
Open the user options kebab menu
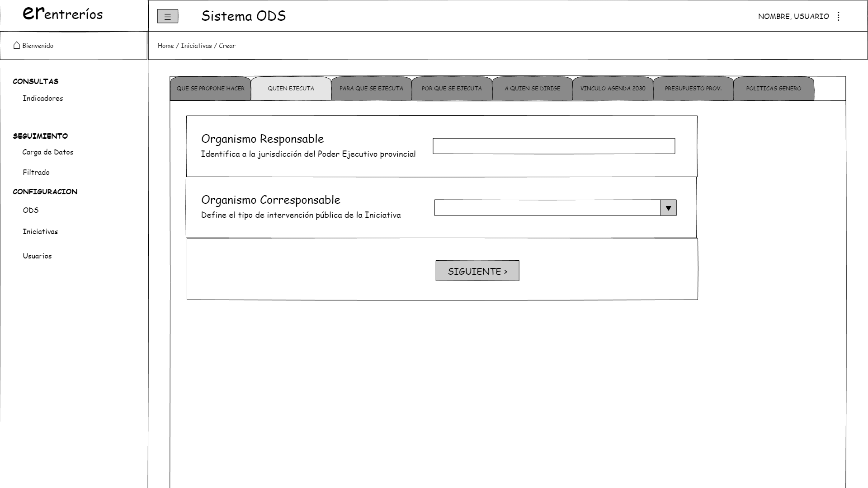point(838,16)
